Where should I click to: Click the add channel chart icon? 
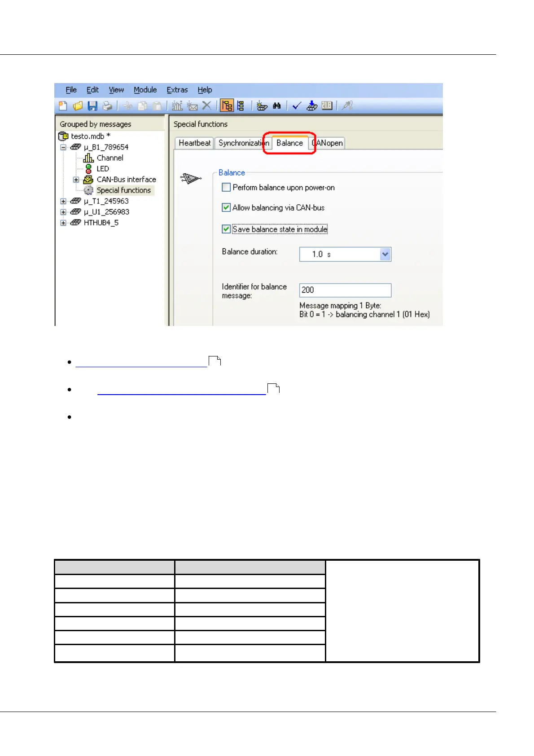click(x=177, y=106)
